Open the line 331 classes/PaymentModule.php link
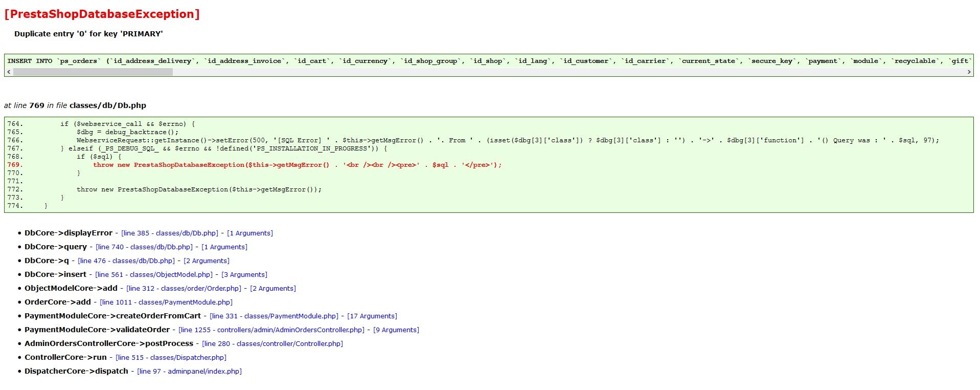980x390 pixels. (x=274, y=316)
